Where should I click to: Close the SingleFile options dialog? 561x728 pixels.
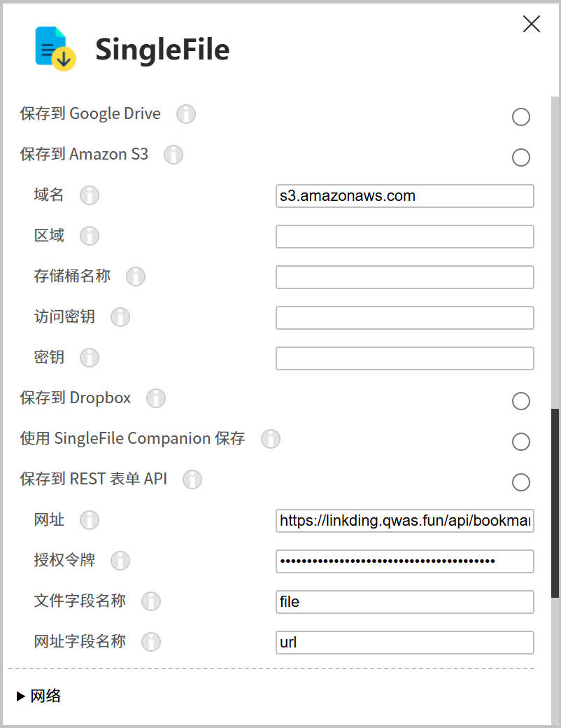(x=531, y=24)
